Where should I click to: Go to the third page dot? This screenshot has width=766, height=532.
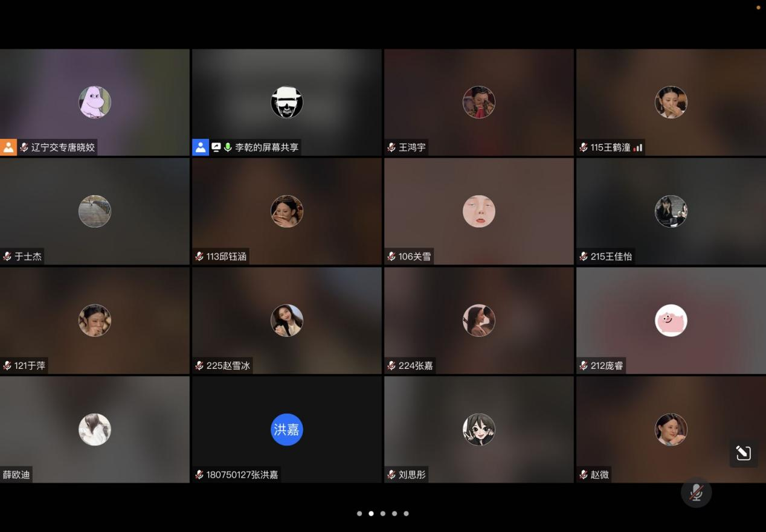coord(383,513)
